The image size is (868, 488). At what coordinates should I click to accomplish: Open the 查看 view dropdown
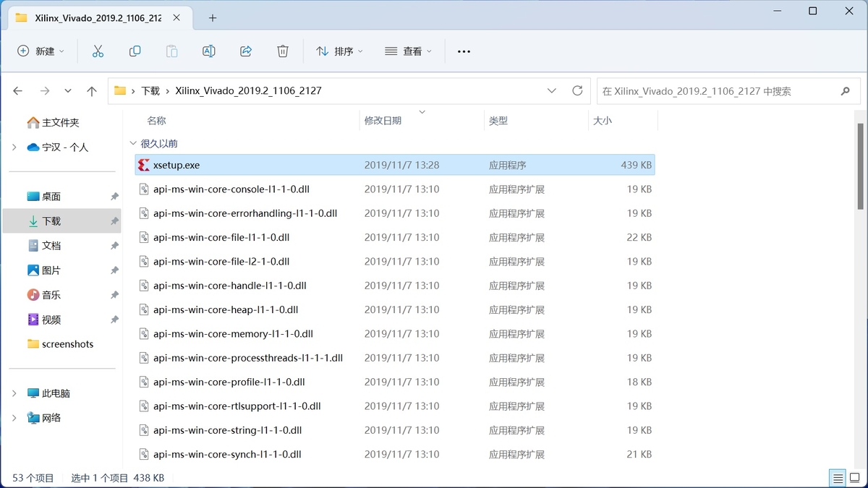point(408,51)
